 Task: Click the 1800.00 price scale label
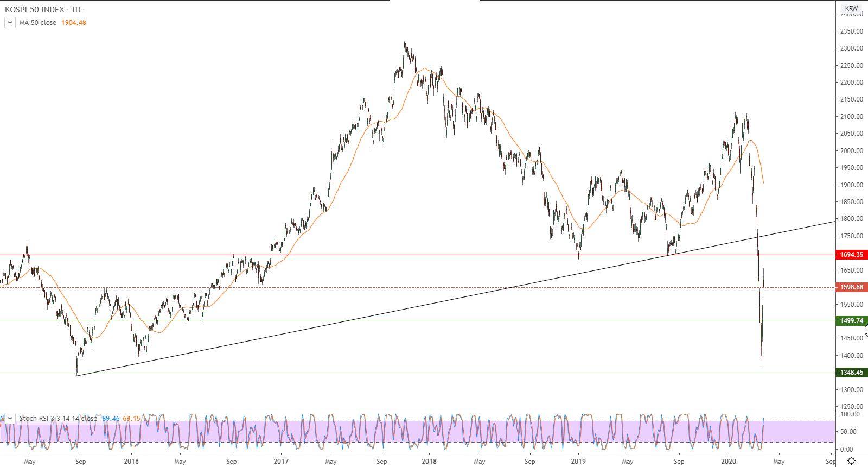[x=852, y=219]
